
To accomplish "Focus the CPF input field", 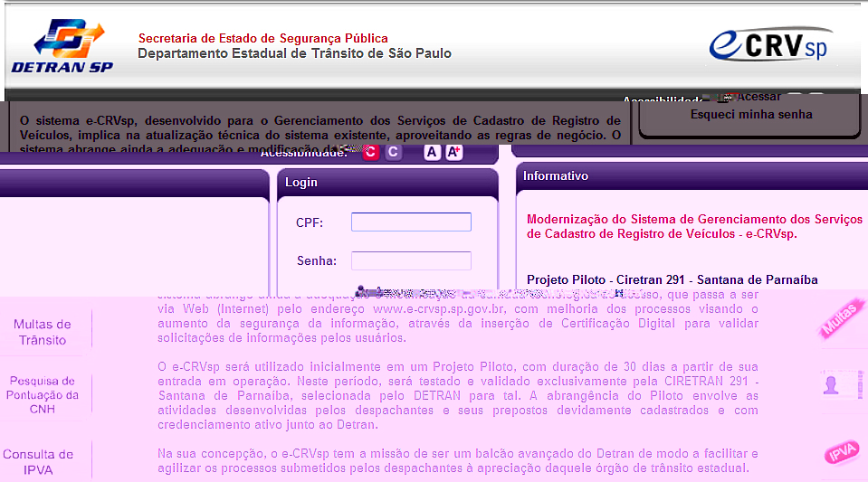I will (411, 222).
